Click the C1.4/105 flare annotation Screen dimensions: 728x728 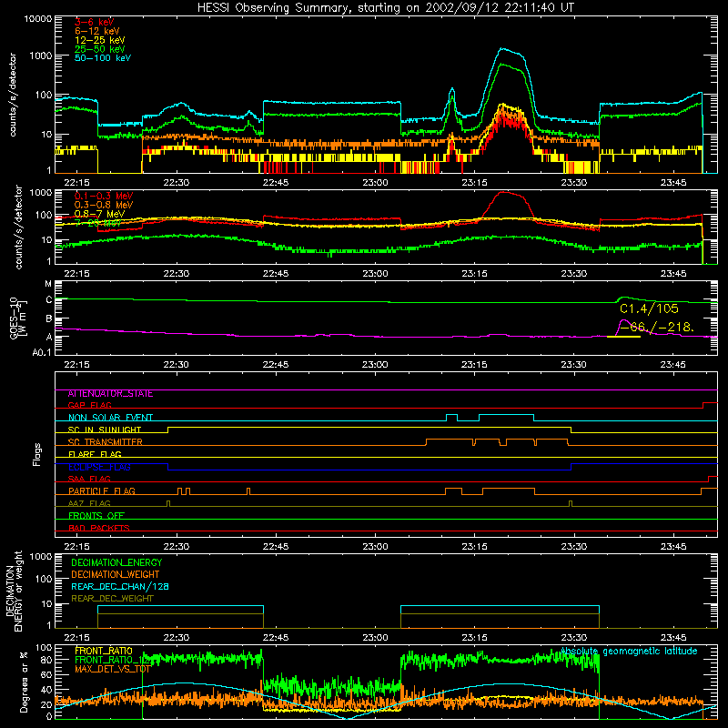(x=649, y=308)
